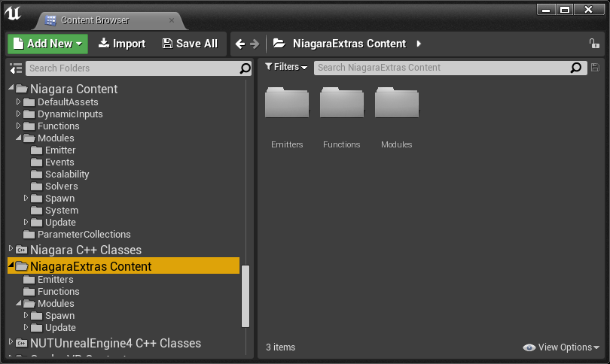The image size is (610, 364).
Task: Click the NUTUnrealEngine4 C++ classes icon
Action: [x=22, y=343]
